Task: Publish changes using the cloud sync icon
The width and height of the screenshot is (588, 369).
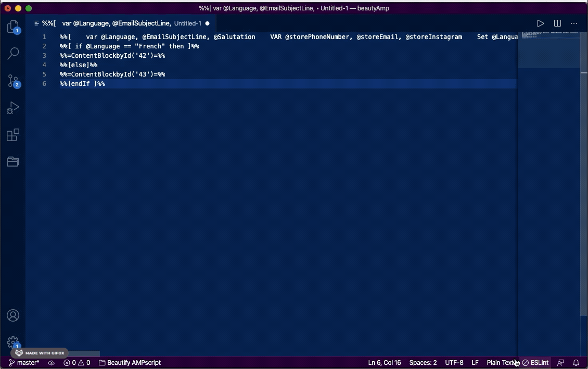Action: pos(52,363)
